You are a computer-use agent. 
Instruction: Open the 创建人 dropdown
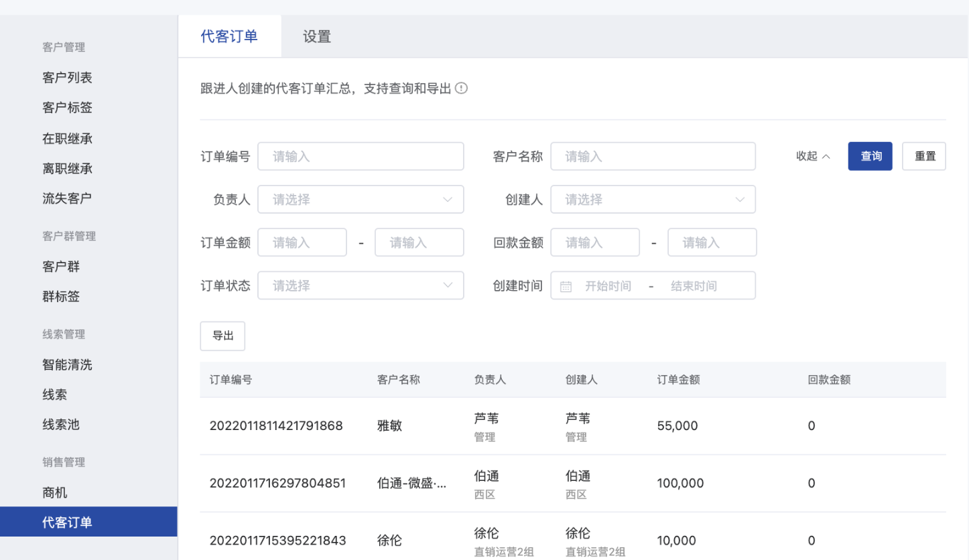653,200
